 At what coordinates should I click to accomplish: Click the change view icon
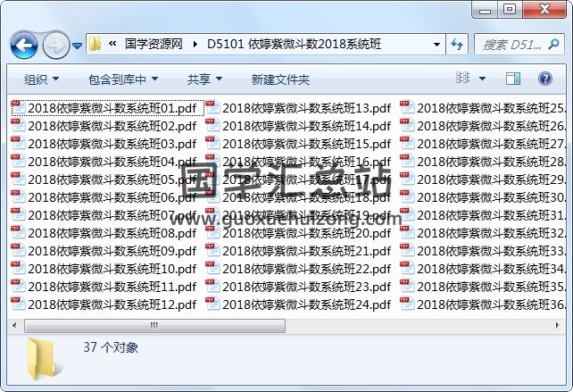click(462, 78)
